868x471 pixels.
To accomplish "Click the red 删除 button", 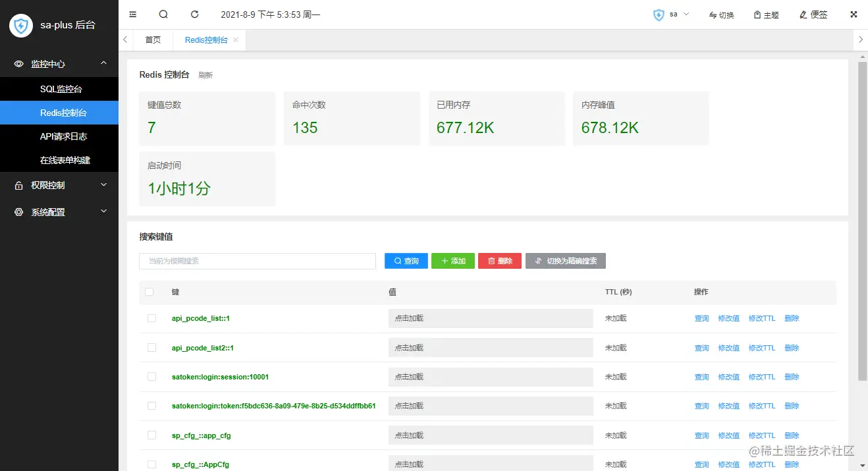I will click(500, 261).
